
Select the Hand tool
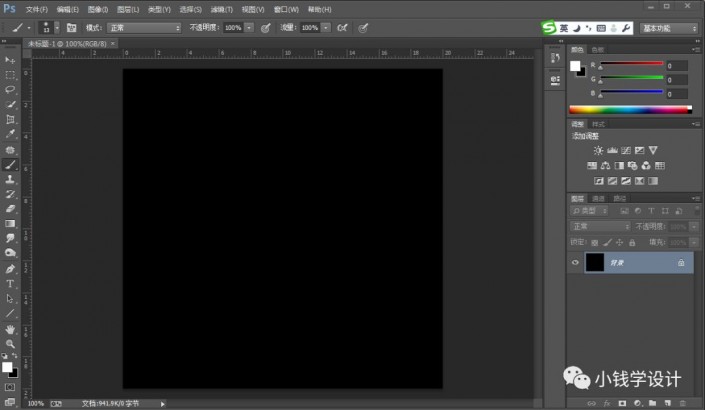click(x=11, y=328)
